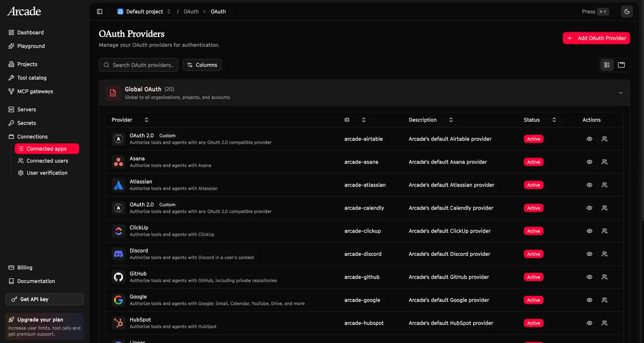
Task: Open the Default project dropdown
Action: tap(144, 12)
